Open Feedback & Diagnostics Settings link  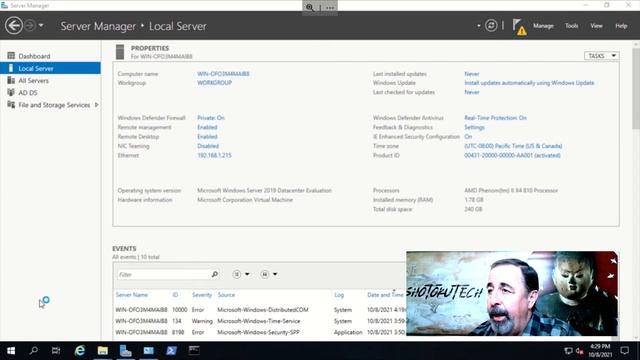474,127
